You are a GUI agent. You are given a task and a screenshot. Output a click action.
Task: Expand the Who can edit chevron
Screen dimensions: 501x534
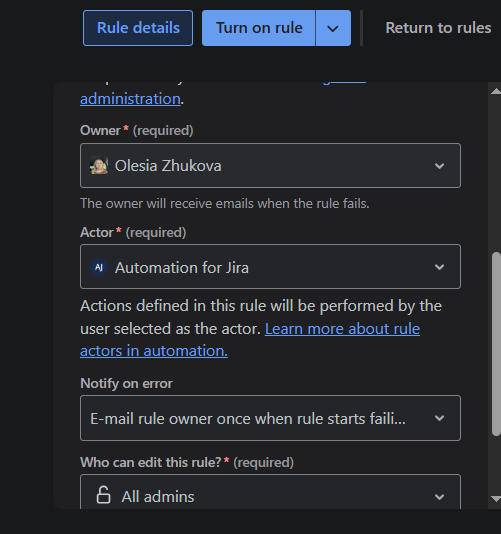[x=439, y=497]
